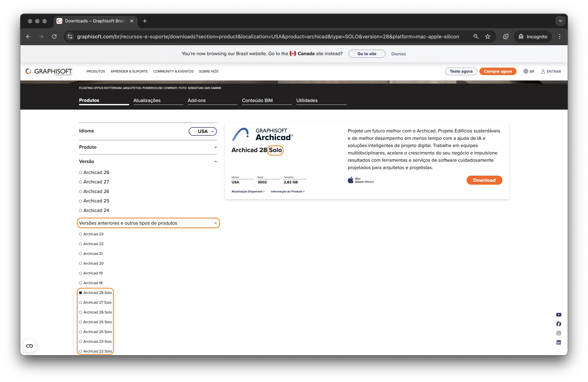The width and height of the screenshot is (588, 382).
Task: Open the COMMUNITY & EVENTOS menu
Action: pyautogui.click(x=173, y=71)
